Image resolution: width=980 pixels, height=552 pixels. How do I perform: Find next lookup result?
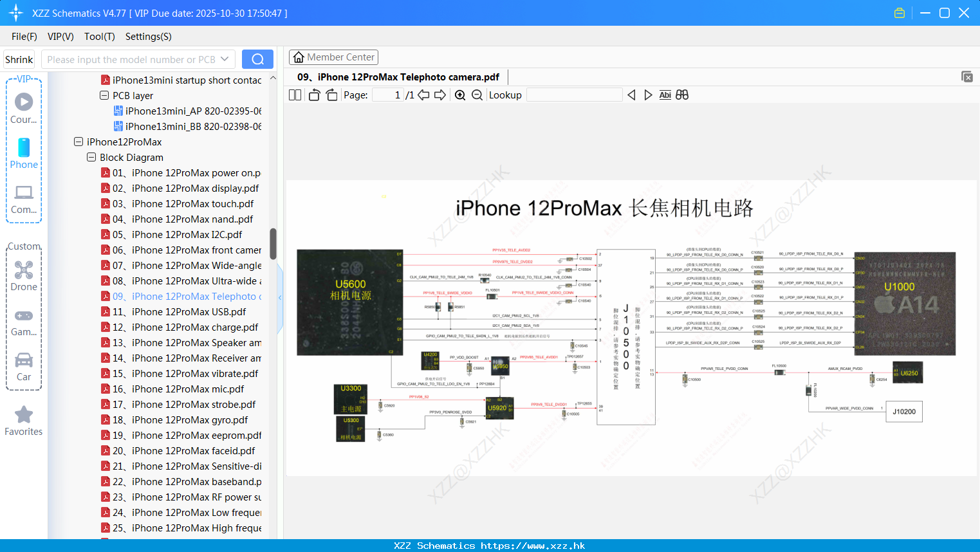point(648,95)
